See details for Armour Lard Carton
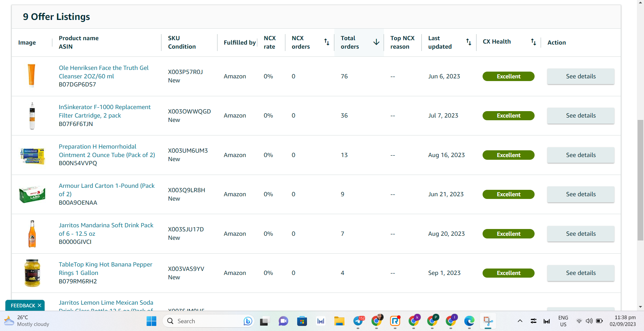 point(581,194)
